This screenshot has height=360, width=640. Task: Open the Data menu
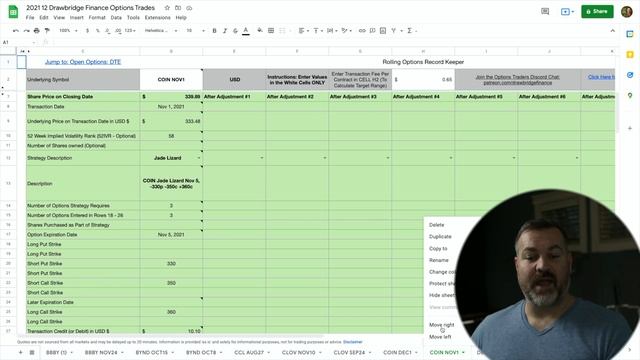(x=116, y=18)
